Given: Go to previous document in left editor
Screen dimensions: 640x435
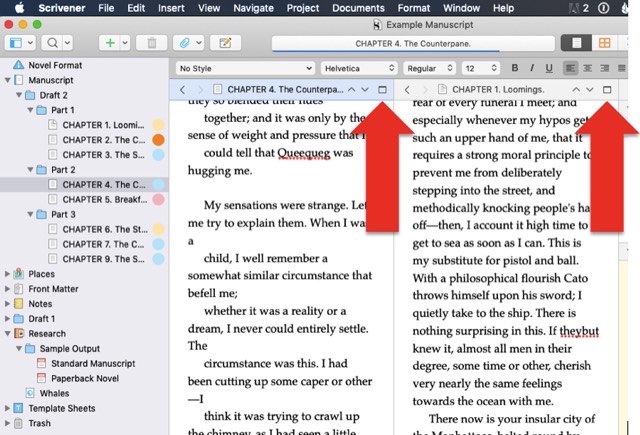Looking at the screenshot, I should [351, 89].
